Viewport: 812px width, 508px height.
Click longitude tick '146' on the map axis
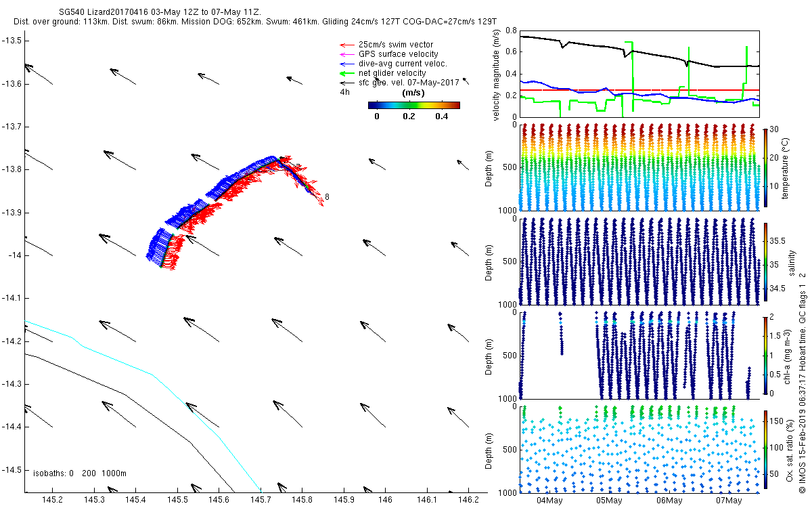[385, 500]
